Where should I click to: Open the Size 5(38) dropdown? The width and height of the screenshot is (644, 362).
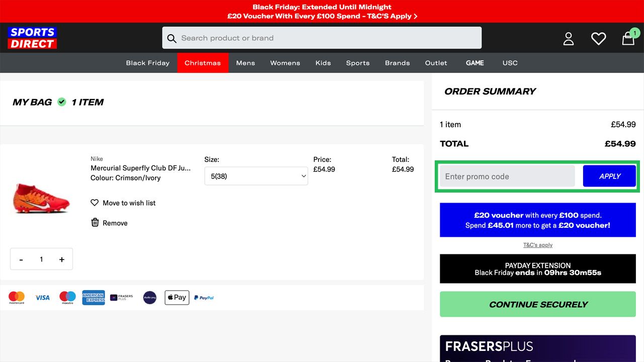tap(256, 176)
